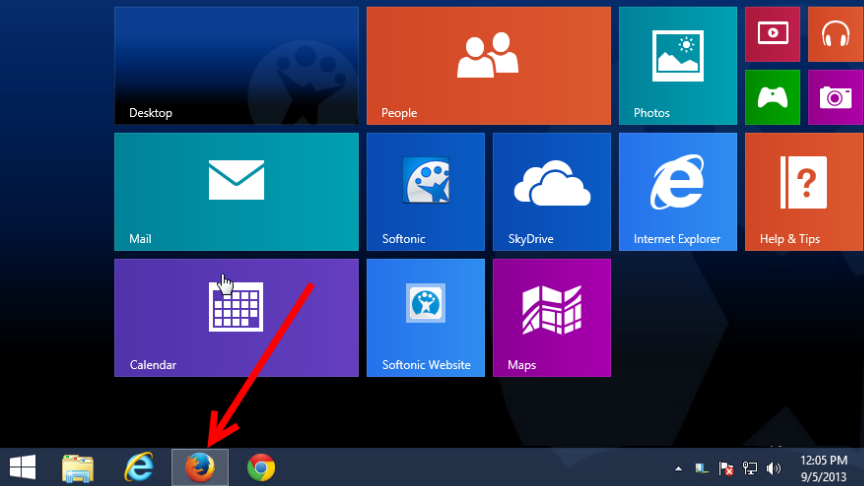
Task: Open File Explorer in the taskbar
Action: (x=78, y=467)
